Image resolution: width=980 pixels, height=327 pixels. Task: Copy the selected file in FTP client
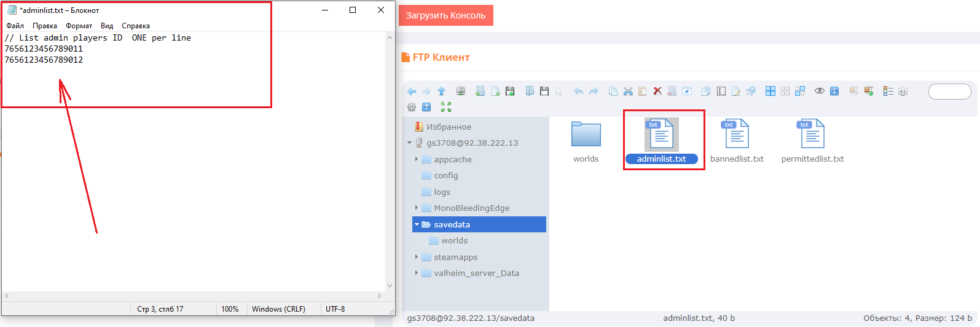click(x=613, y=91)
